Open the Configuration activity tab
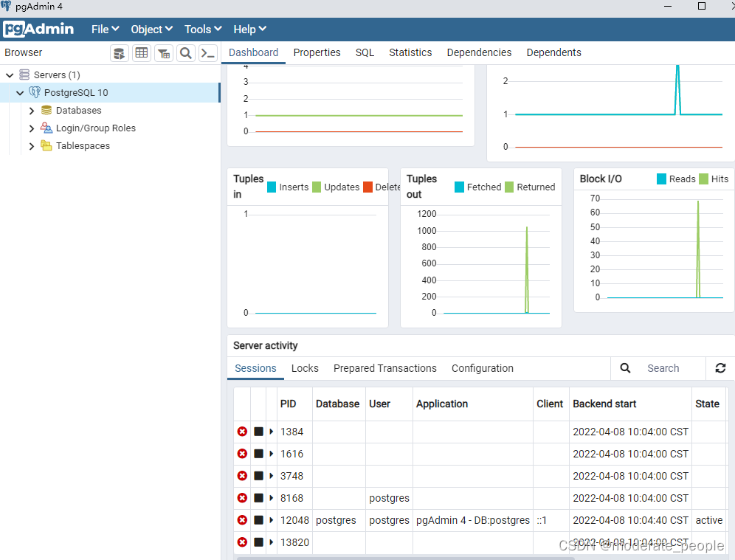Screen dimensions: 735x560 [x=483, y=368]
